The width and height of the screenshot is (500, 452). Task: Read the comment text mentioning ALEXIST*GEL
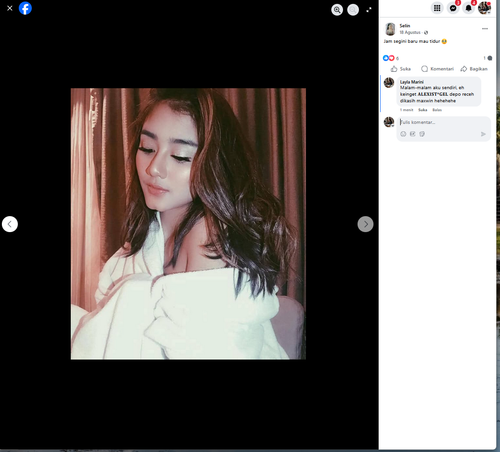437,94
